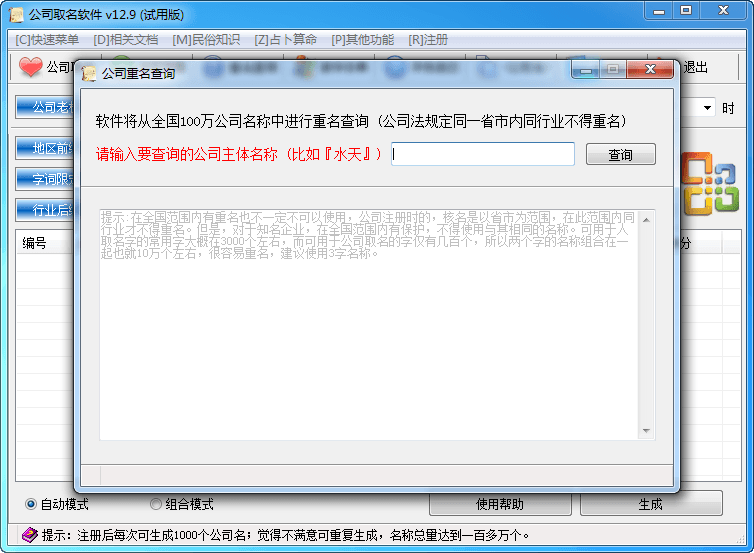Image resolution: width=754 pixels, height=553 pixels.
Task: Open the [P]其他功能 menu
Action: pyautogui.click(x=362, y=40)
